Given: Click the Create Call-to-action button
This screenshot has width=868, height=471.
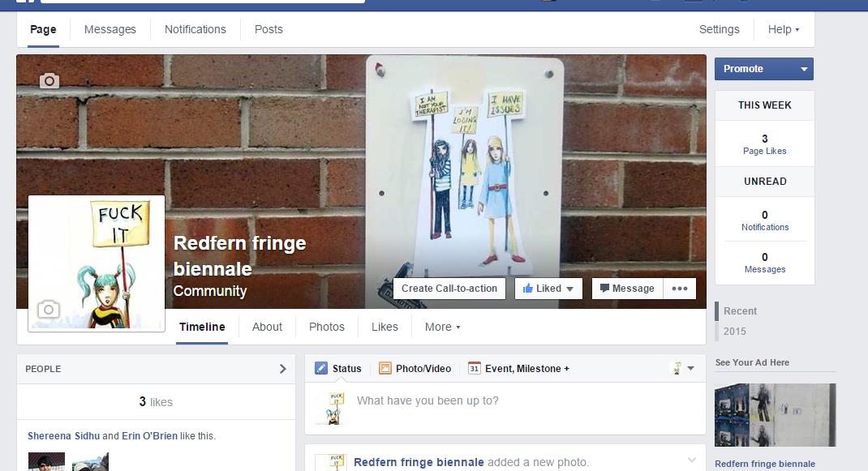Looking at the screenshot, I should pos(449,289).
